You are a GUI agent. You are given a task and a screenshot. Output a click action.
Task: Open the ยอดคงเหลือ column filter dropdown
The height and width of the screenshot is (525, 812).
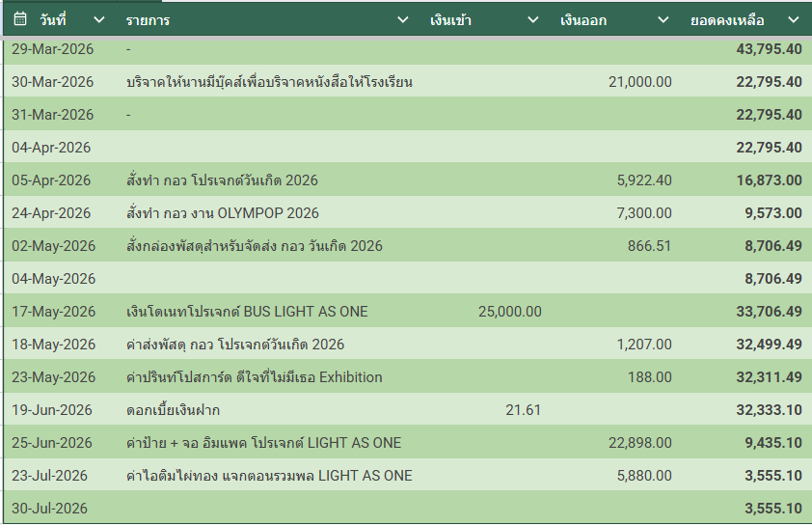click(x=794, y=20)
